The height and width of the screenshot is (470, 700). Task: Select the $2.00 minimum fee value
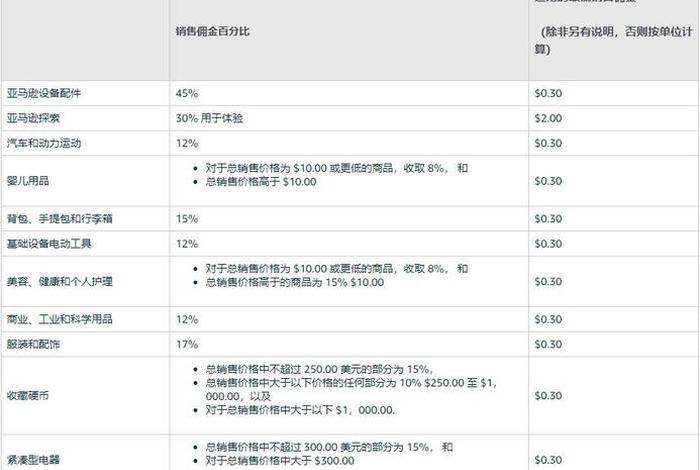(x=548, y=118)
